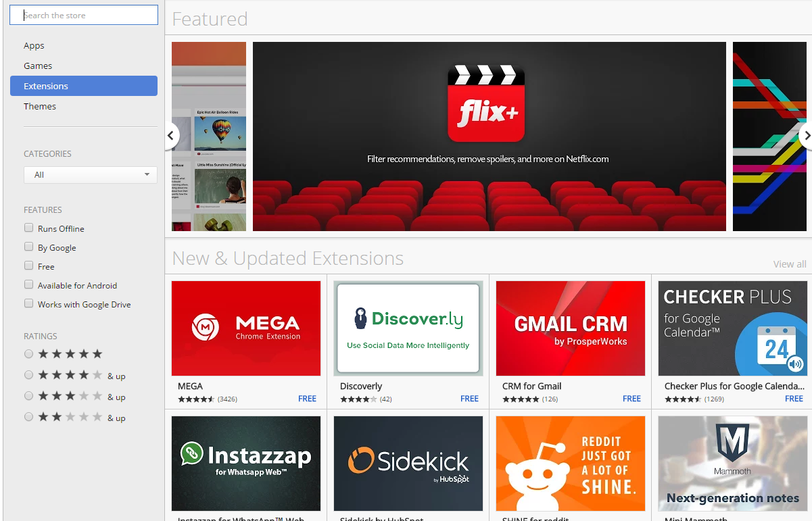Select the four stars & up filter

click(28, 375)
